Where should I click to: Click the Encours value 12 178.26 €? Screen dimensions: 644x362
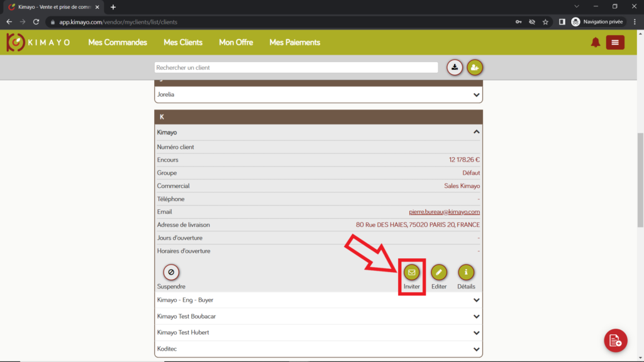click(x=464, y=160)
